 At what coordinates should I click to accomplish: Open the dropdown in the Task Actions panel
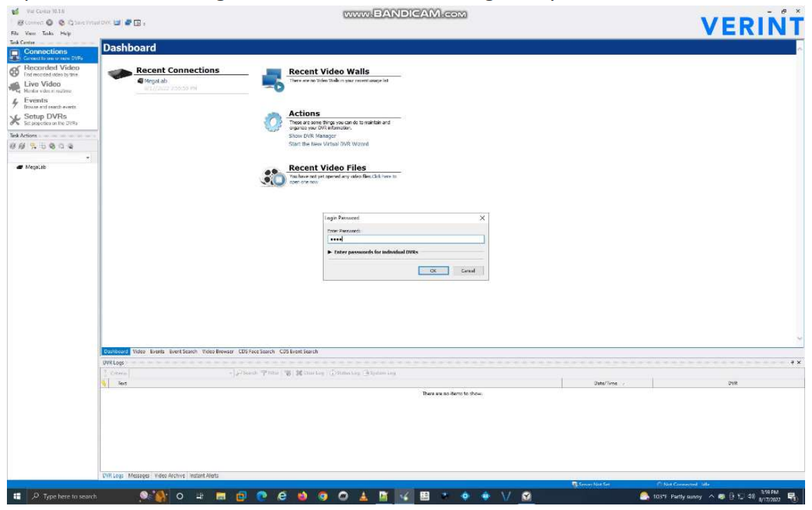pos(87,157)
